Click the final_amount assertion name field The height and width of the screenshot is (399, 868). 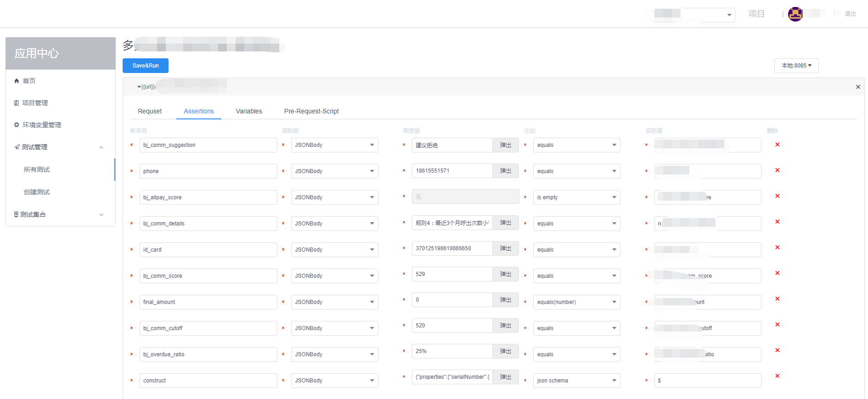(x=209, y=302)
